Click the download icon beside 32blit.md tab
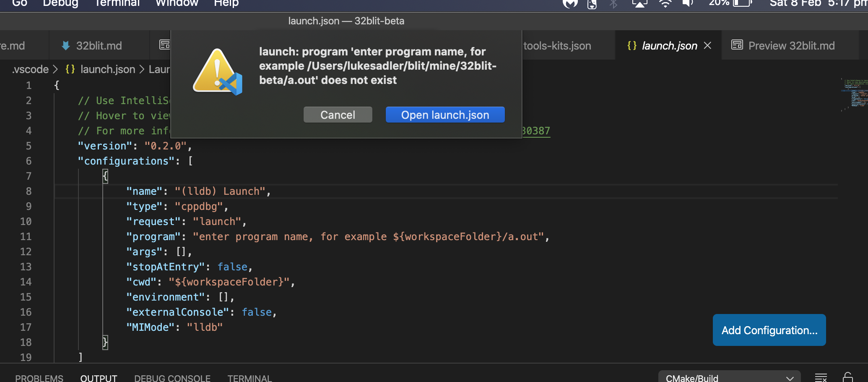 click(x=65, y=45)
